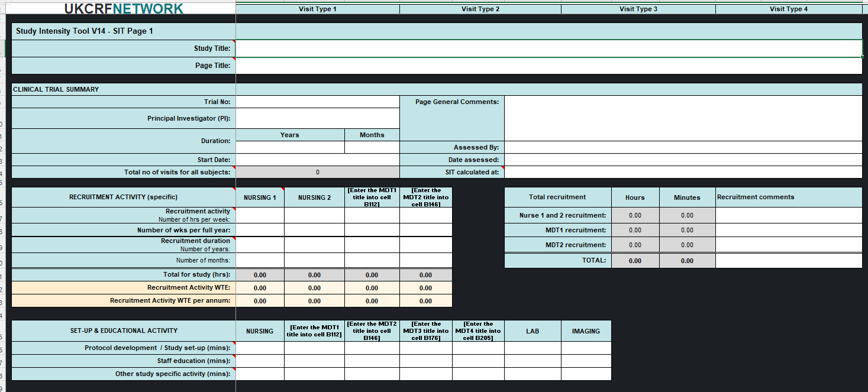Select the Visit Type 1 column header
Viewport: 868px width, 392px height.
point(318,9)
